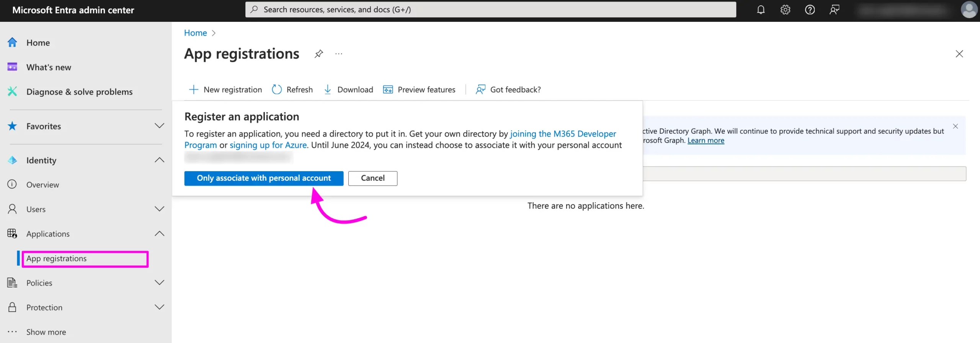The height and width of the screenshot is (343, 980).
Task: Open the signing up for Azure link
Action: pos(268,145)
